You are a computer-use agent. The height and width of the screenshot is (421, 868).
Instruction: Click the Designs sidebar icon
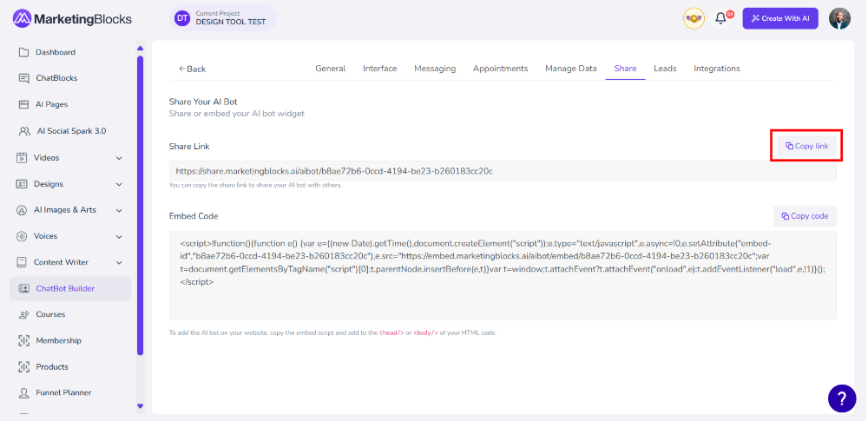point(23,184)
